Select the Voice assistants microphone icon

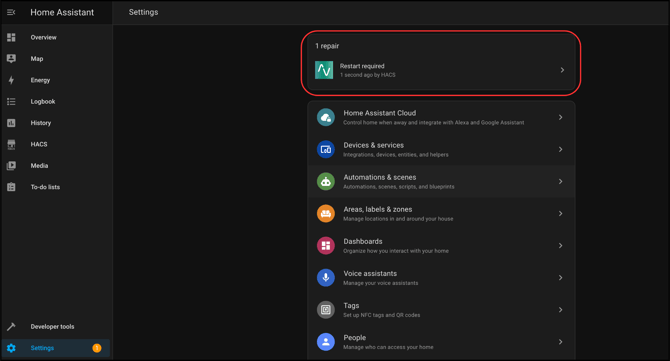(326, 278)
